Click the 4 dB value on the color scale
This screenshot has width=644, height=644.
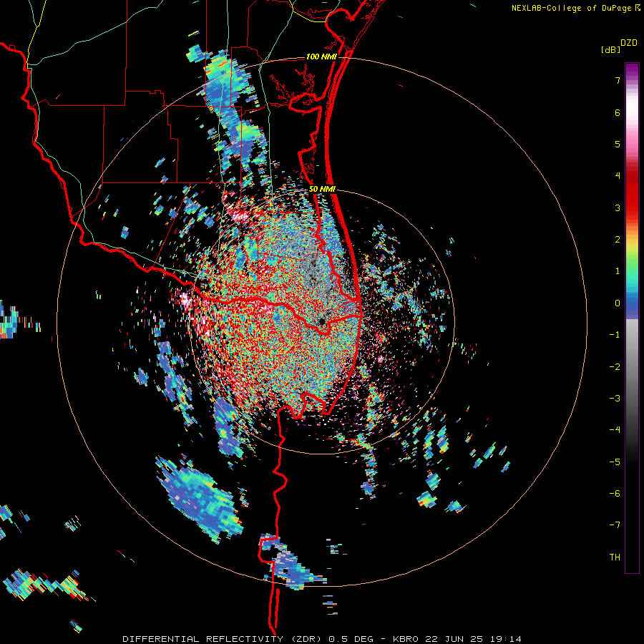[x=618, y=176]
